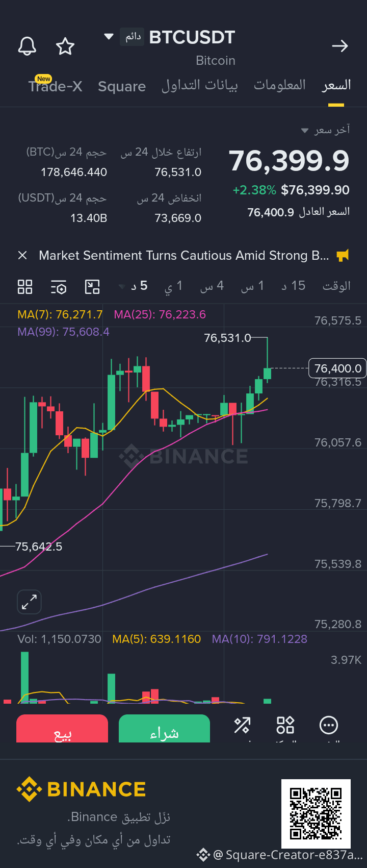Select the 1 س interval

253,286
